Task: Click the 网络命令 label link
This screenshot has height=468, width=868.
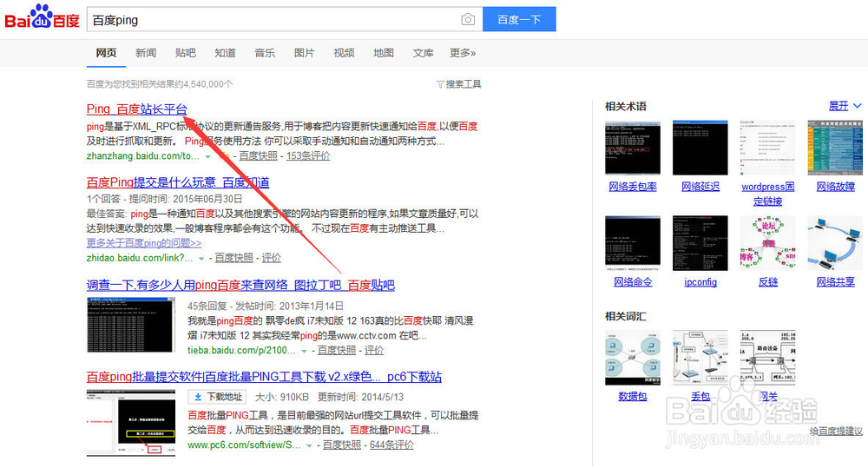Action: (x=633, y=282)
